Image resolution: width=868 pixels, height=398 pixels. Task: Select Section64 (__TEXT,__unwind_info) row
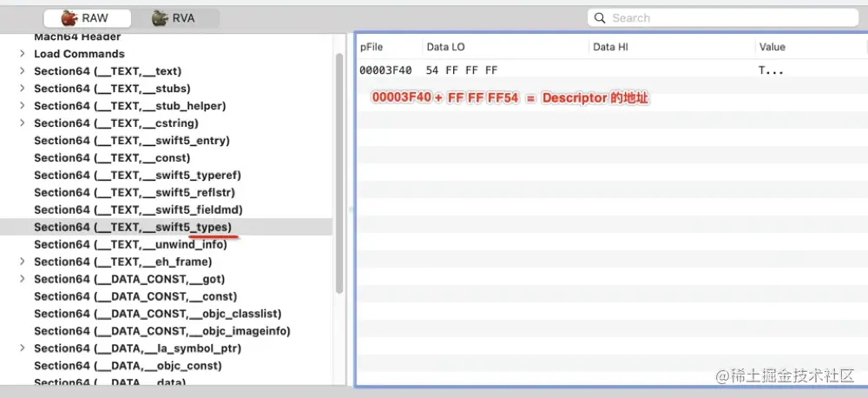pyautogui.click(x=166, y=244)
